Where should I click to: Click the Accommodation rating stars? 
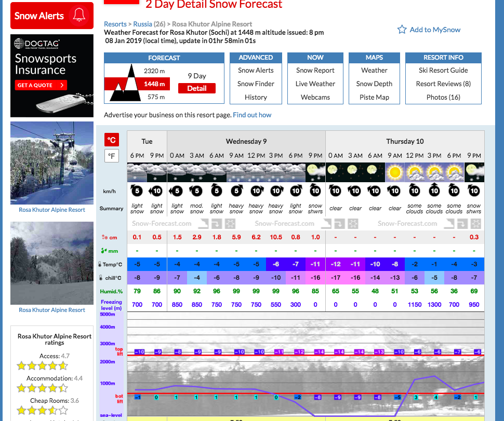[x=43, y=388]
